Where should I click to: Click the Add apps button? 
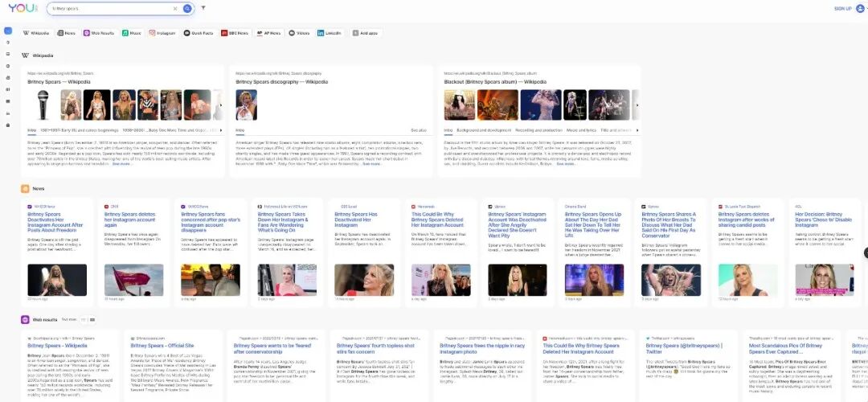[366, 33]
